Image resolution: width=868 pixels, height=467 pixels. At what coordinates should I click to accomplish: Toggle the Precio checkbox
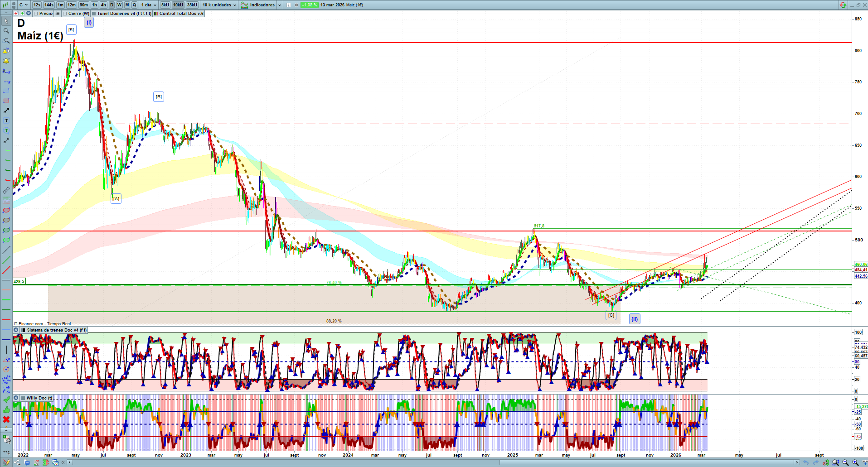(36, 14)
